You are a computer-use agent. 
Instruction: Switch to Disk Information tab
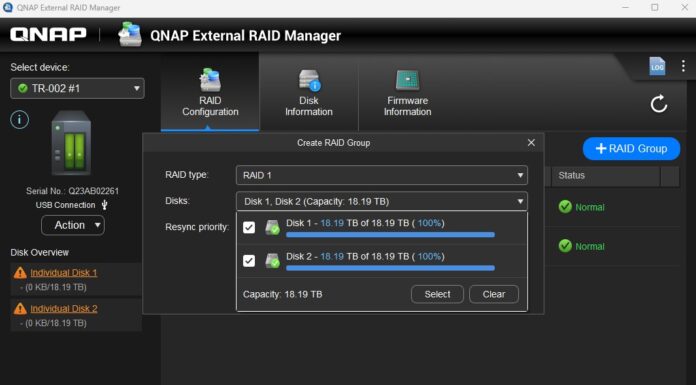point(309,93)
